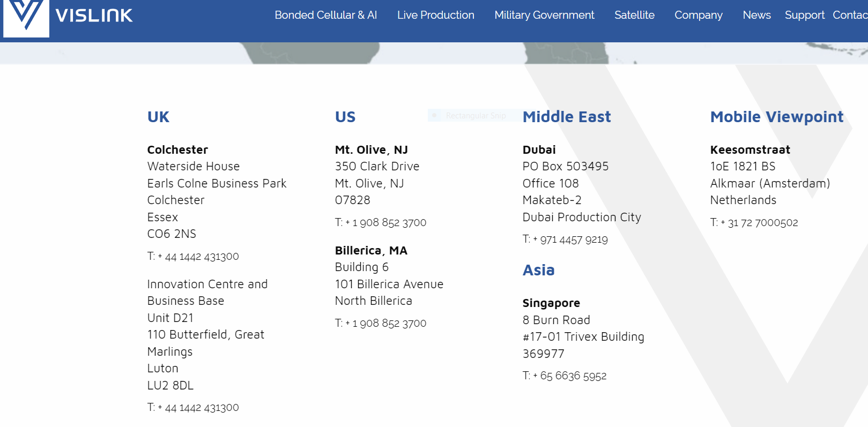This screenshot has height=427, width=868.
Task: Click the Essex county line
Action: [162, 218]
